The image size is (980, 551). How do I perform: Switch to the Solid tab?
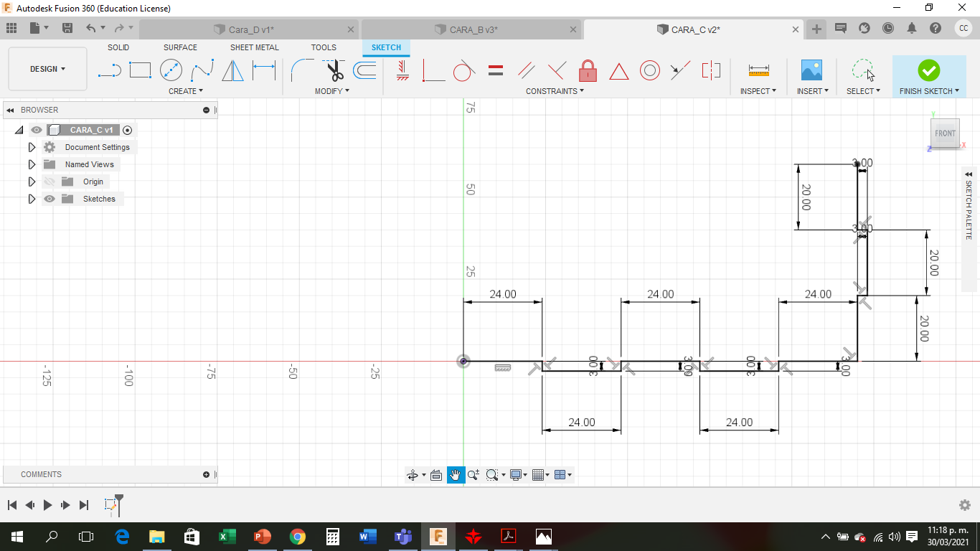pyautogui.click(x=118, y=47)
